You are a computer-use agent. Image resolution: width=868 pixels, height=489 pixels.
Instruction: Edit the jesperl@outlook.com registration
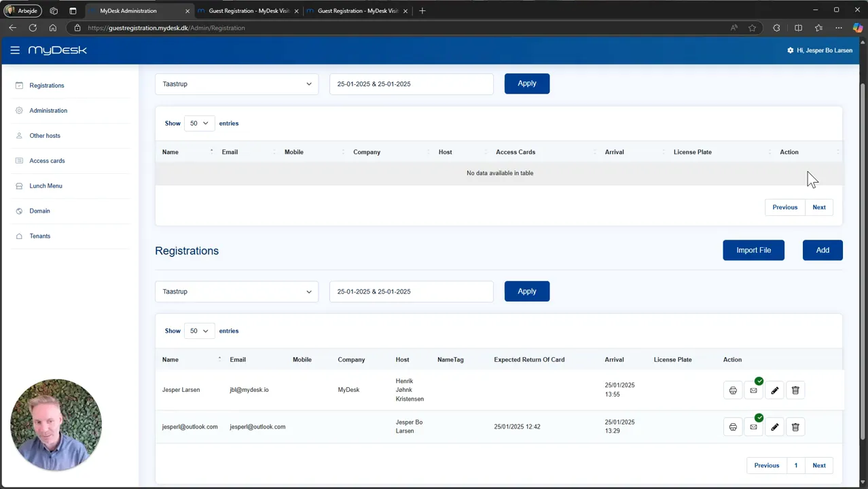click(x=775, y=427)
